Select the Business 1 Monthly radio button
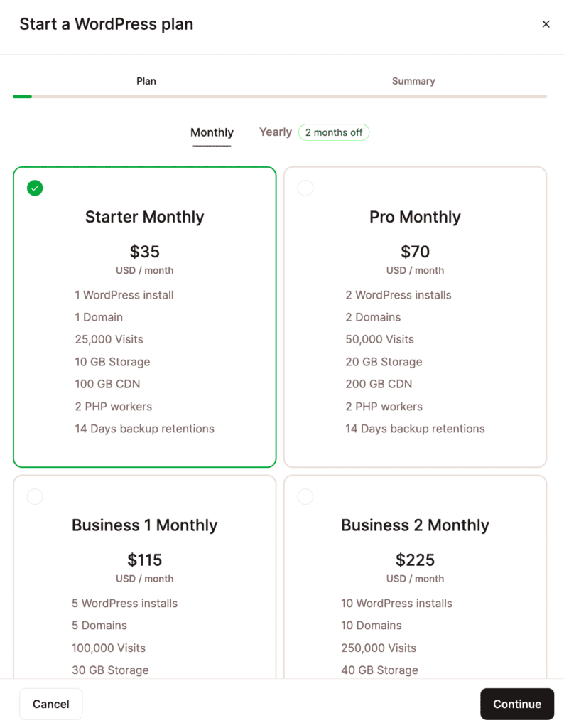Image resolution: width=564 pixels, height=728 pixels. (35, 496)
